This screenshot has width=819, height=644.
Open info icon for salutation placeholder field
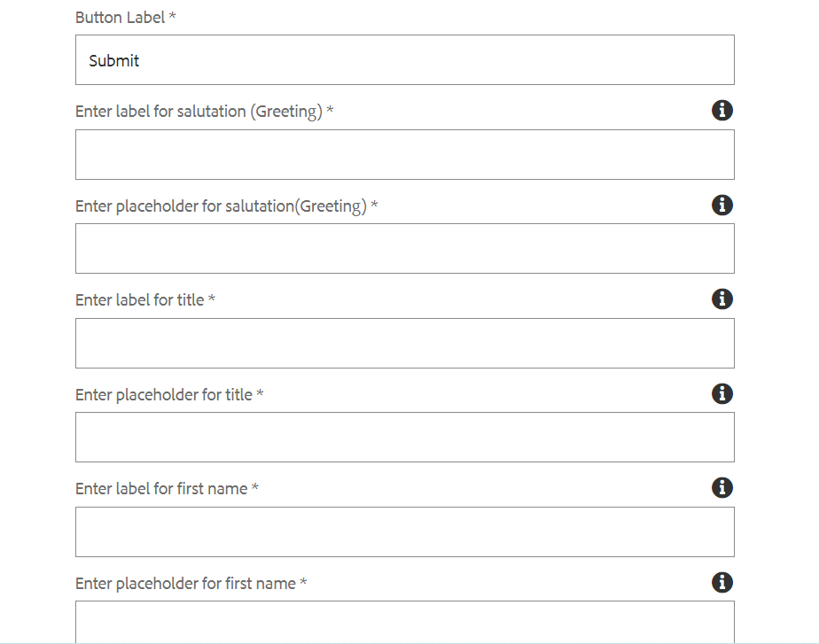coord(721,206)
